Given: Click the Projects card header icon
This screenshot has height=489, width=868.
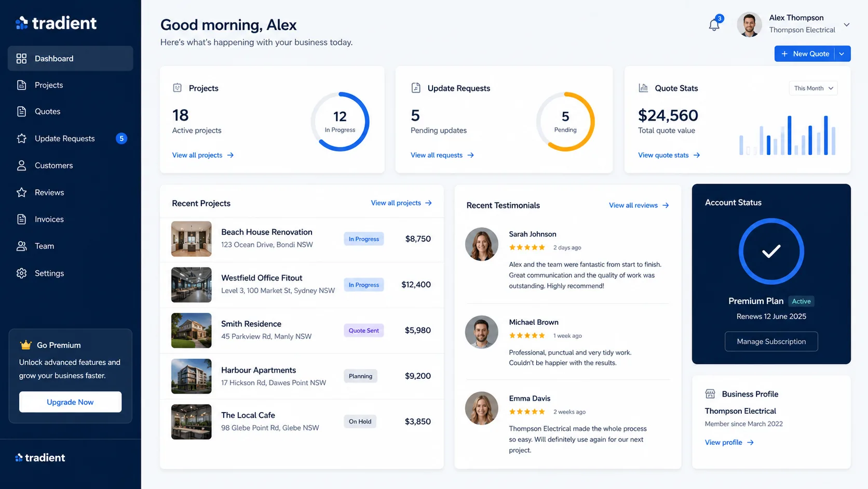Looking at the screenshot, I should pyautogui.click(x=177, y=88).
